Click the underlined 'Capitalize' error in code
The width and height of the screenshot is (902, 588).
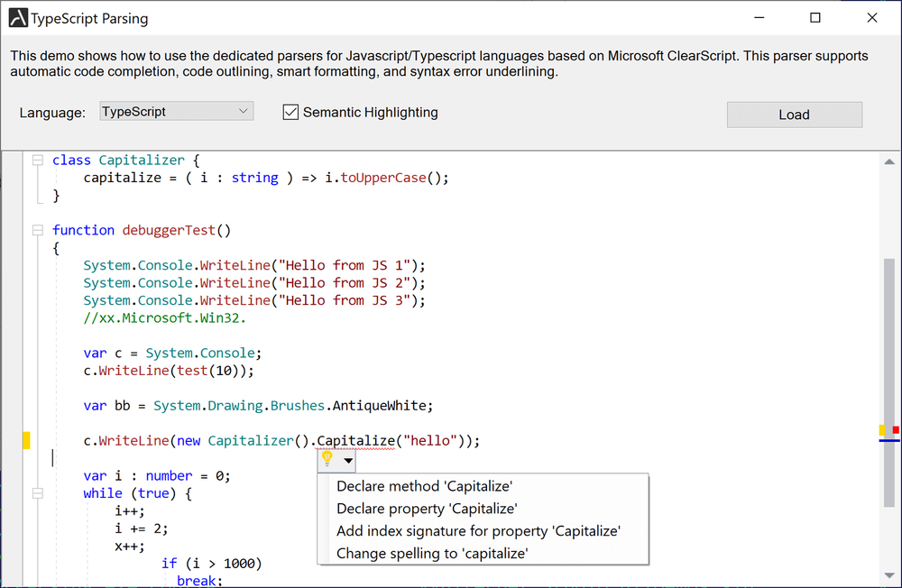[353, 440]
